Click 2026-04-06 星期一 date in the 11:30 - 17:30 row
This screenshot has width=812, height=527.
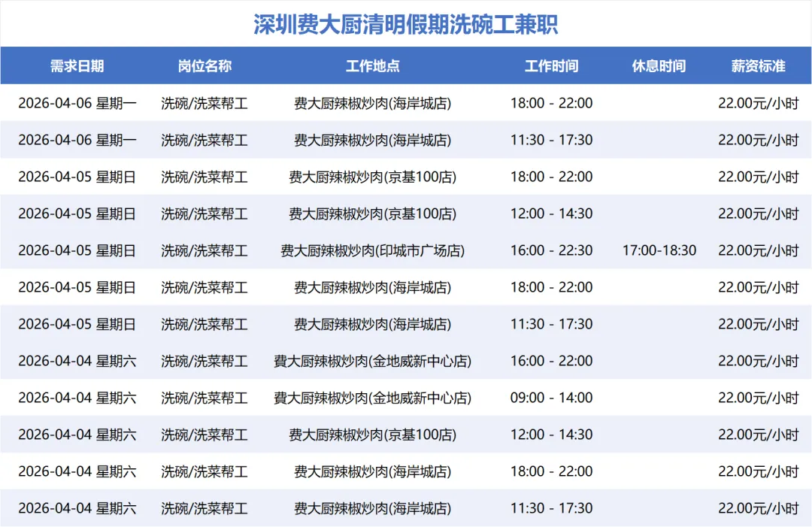tap(77, 140)
